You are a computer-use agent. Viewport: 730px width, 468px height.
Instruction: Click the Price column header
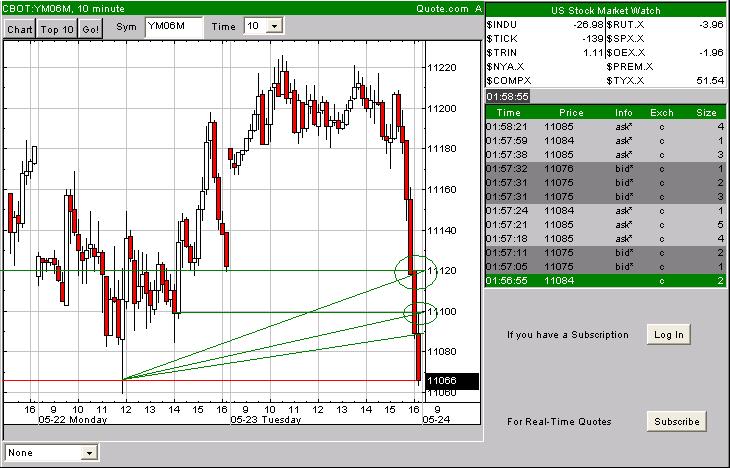(571, 113)
